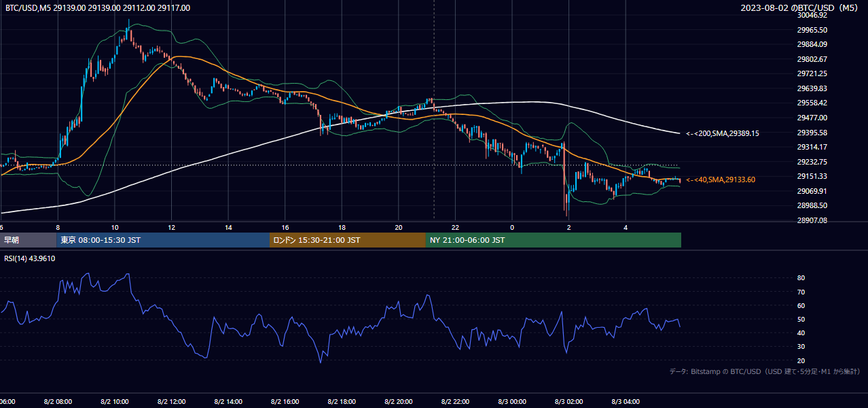
Task: Click price axis label 29232.75
Action: click(812, 162)
